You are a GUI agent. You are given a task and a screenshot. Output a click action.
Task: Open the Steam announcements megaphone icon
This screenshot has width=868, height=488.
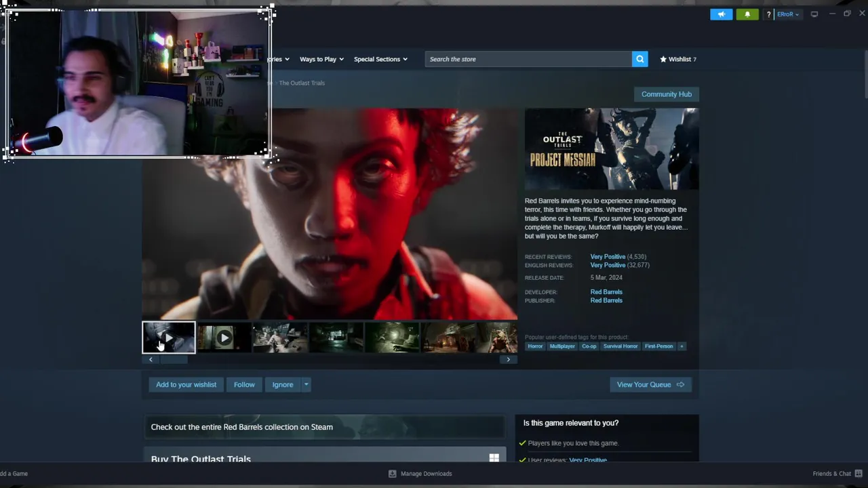[721, 14]
